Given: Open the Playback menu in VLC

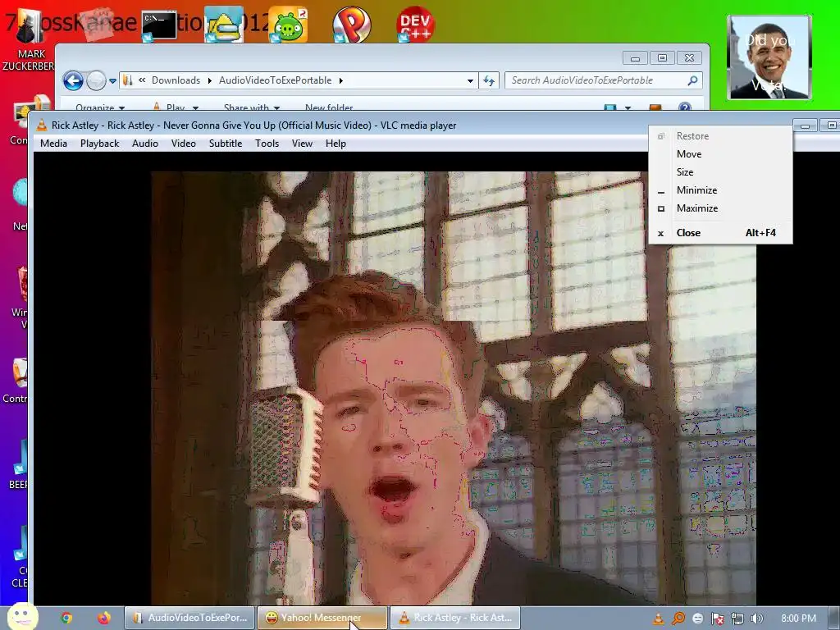Looking at the screenshot, I should pyautogui.click(x=99, y=144).
